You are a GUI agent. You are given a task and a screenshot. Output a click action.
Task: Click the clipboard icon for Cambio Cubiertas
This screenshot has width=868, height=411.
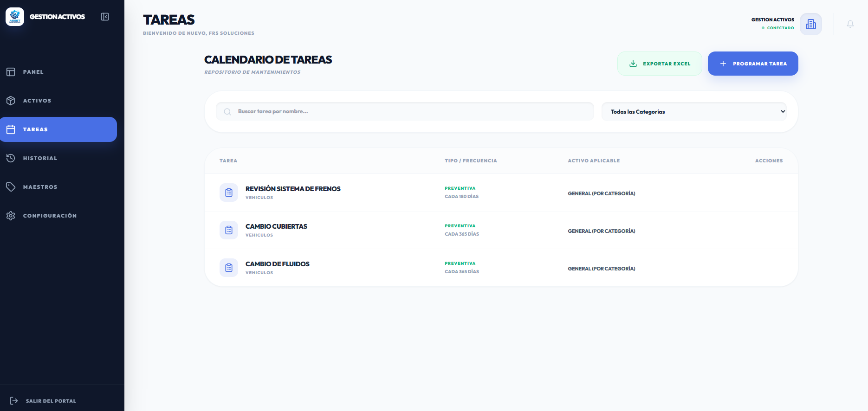click(229, 230)
